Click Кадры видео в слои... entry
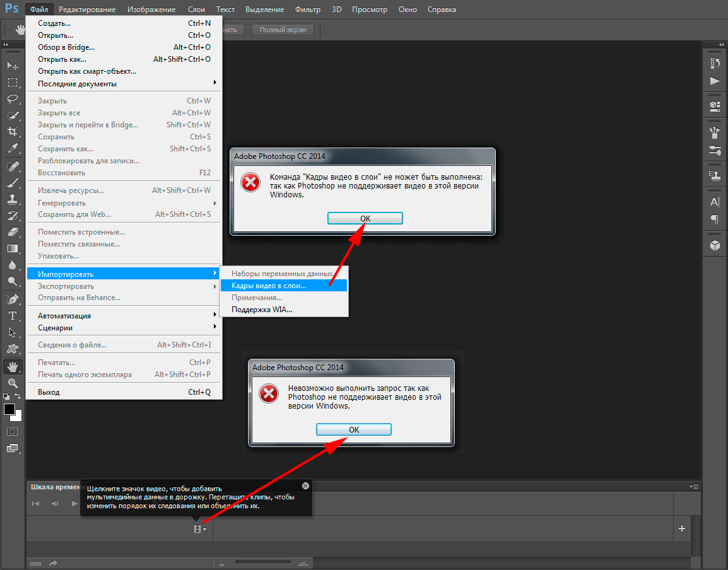 [x=284, y=286]
